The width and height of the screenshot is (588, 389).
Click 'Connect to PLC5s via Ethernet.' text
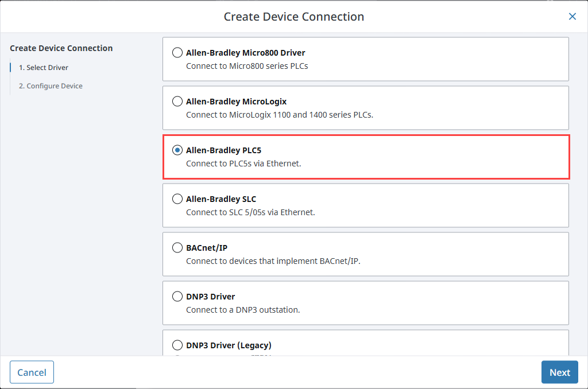(243, 164)
